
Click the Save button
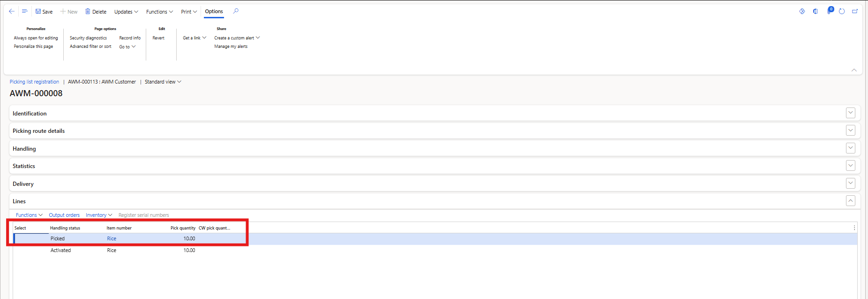coord(44,12)
